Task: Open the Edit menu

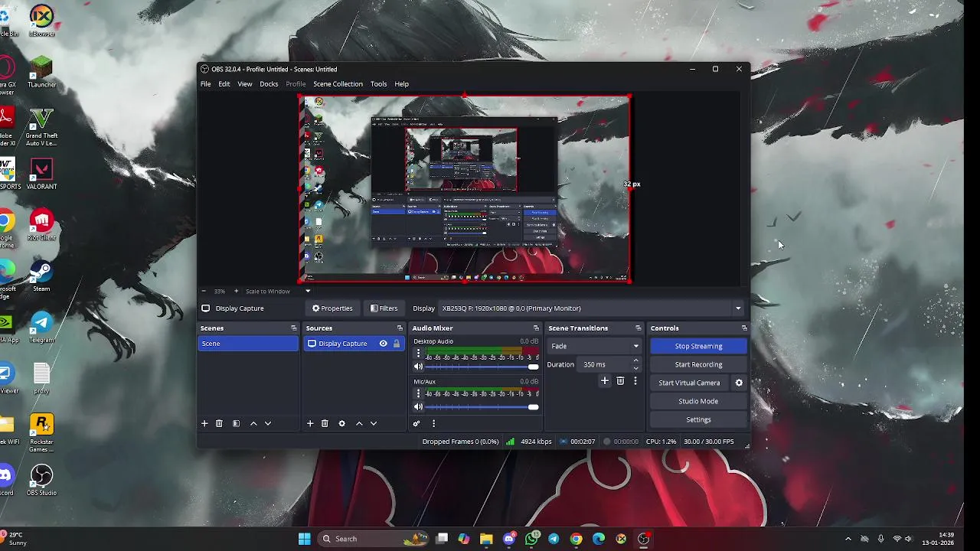Action: [x=224, y=84]
